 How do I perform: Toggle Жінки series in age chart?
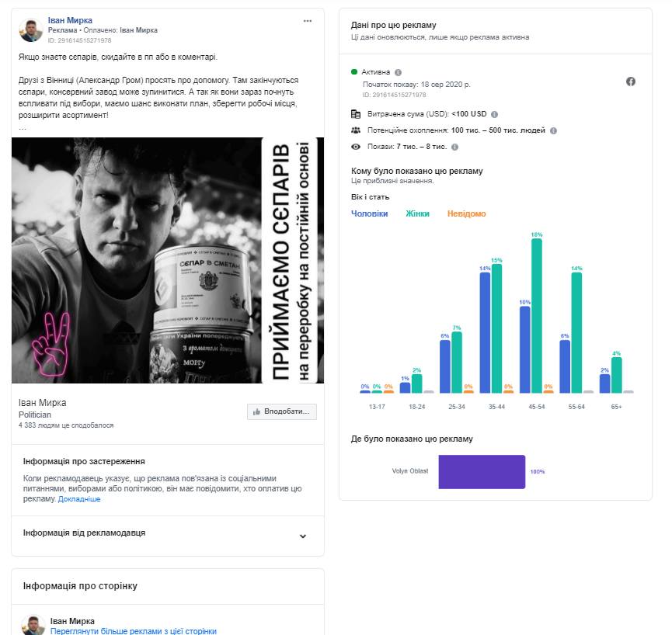tap(417, 213)
